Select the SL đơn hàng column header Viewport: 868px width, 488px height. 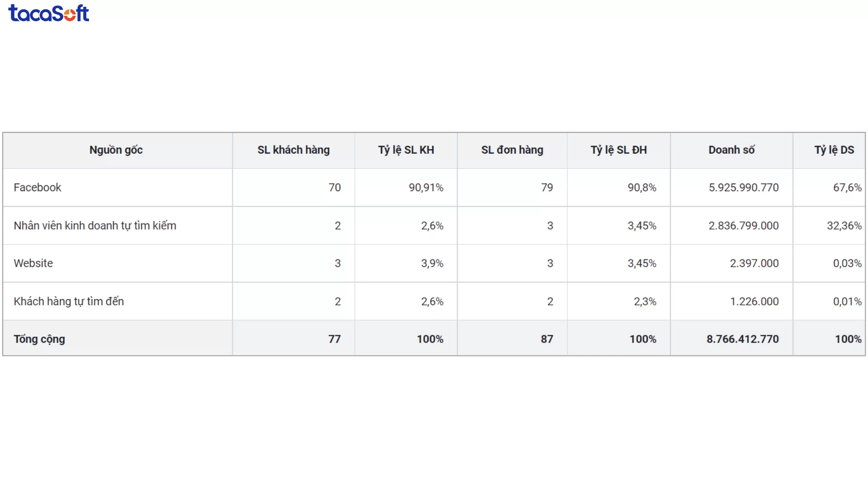tap(512, 150)
